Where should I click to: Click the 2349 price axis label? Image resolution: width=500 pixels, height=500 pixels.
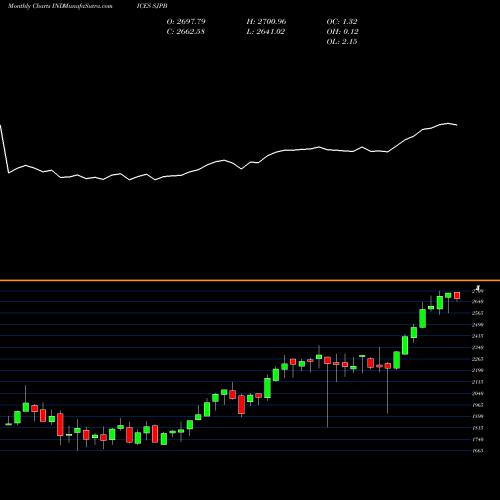point(478,348)
